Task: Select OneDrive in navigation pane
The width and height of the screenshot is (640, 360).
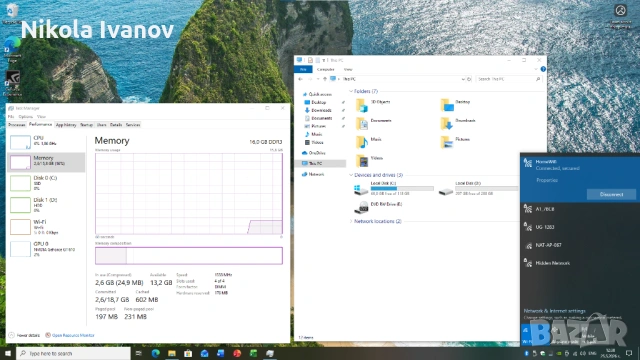Action: [313, 153]
